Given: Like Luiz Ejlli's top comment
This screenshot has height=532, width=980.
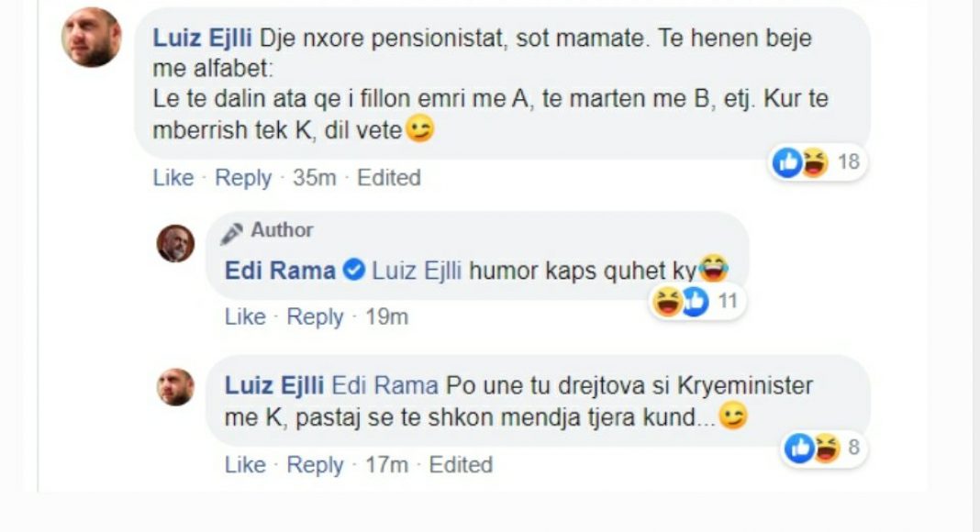Looking at the screenshot, I should pos(173,177).
